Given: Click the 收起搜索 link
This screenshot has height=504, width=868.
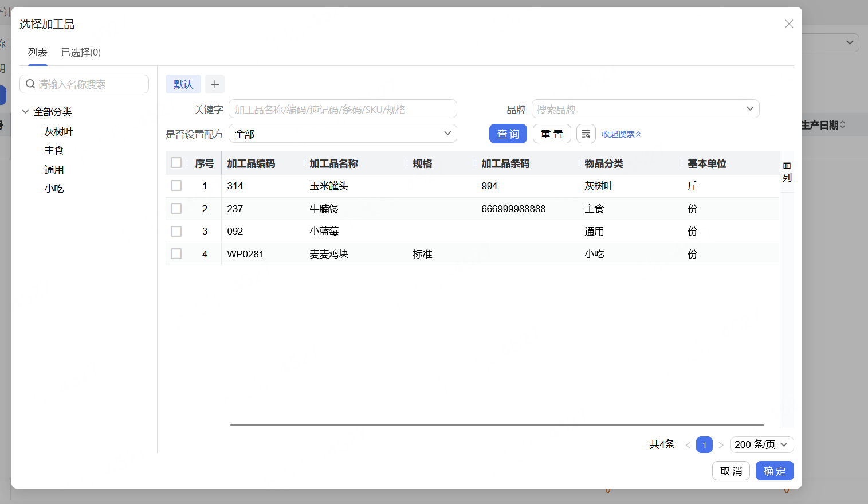Looking at the screenshot, I should (x=621, y=134).
